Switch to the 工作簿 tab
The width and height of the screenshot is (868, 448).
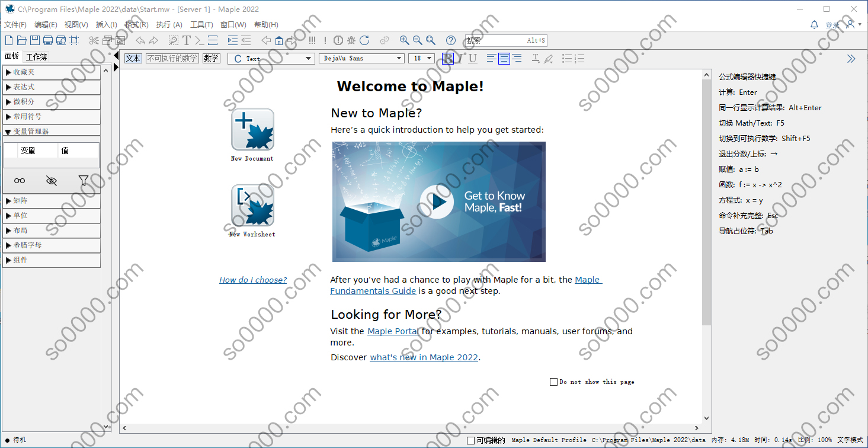click(x=37, y=57)
